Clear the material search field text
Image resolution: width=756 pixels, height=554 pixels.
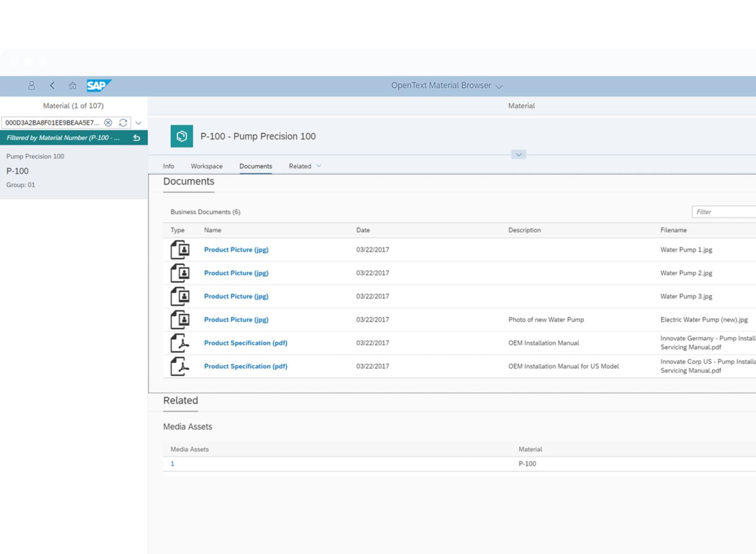tap(108, 123)
